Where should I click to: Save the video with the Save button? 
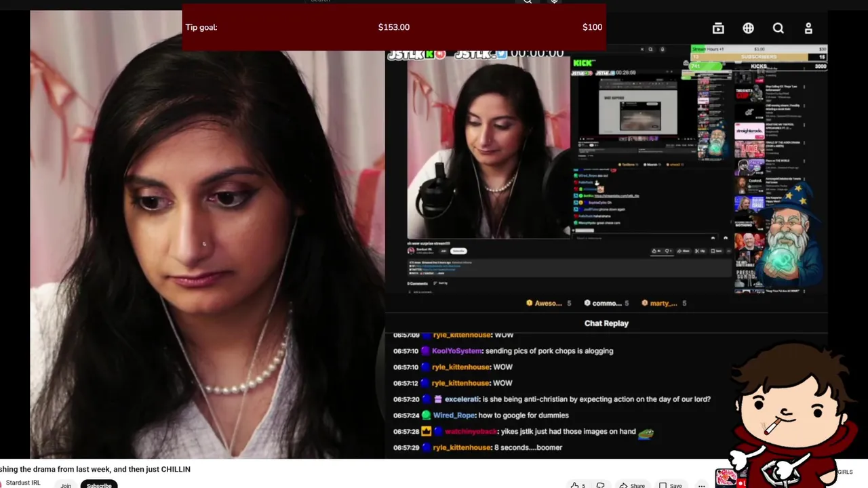(670, 485)
